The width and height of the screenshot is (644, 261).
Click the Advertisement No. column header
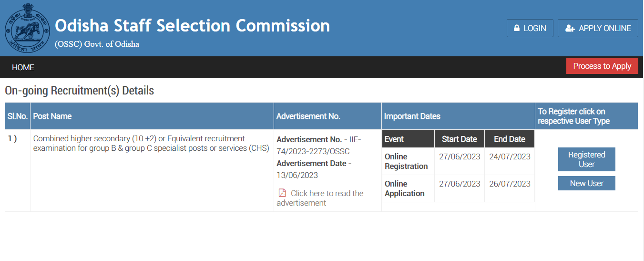click(328, 116)
